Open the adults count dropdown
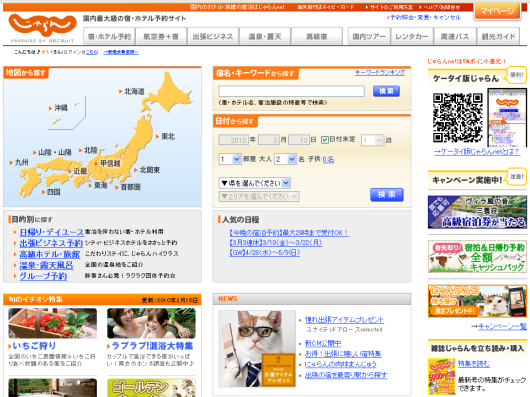 pyautogui.click(x=285, y=159)
